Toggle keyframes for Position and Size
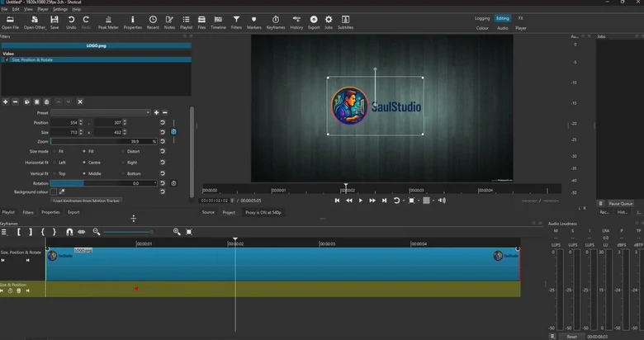644x340 pixels. pyautogui.click(x=173, y=132)
